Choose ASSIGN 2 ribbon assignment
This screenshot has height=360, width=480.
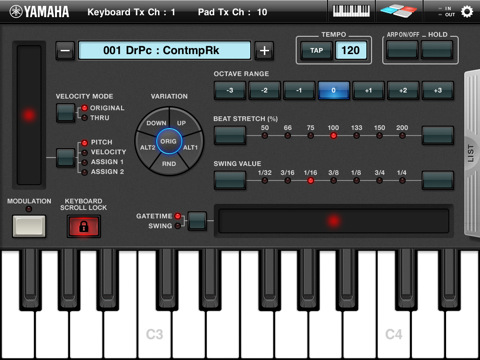[x=103, y=172]
